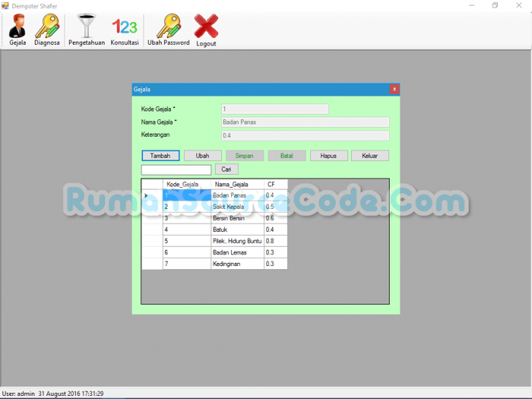Open the Ubah Password key icon
532x399 pixels.
(x=168, y=30)
